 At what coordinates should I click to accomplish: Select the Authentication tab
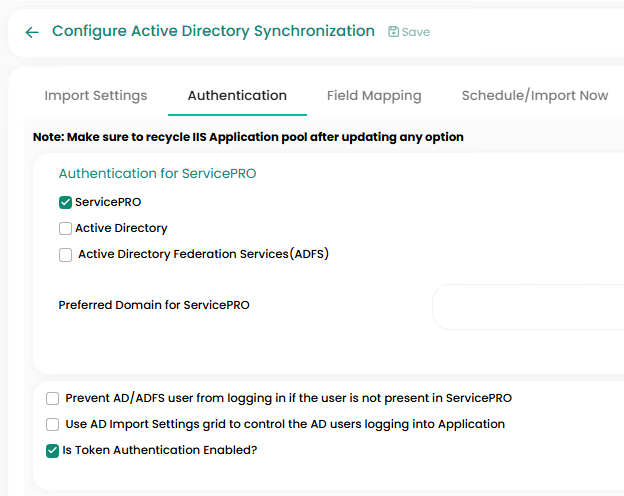coord(237,96)
